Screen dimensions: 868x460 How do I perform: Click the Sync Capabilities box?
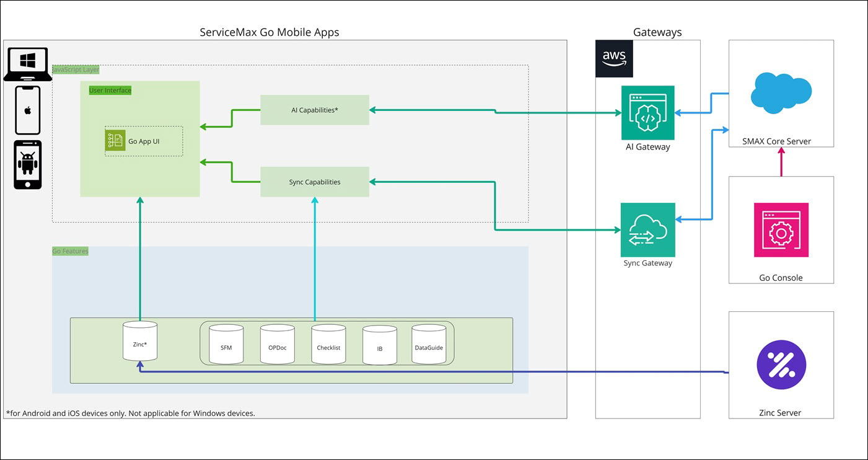(315, 182)
